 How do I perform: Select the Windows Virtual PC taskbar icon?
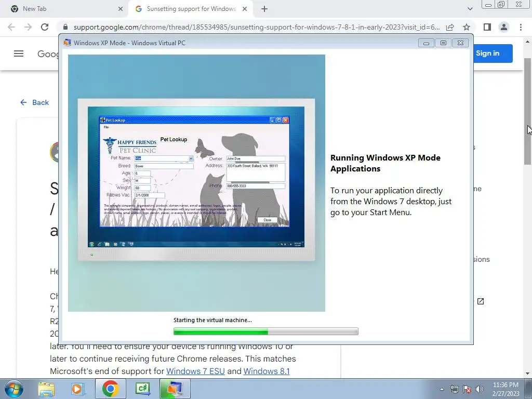tap(175, 389)
